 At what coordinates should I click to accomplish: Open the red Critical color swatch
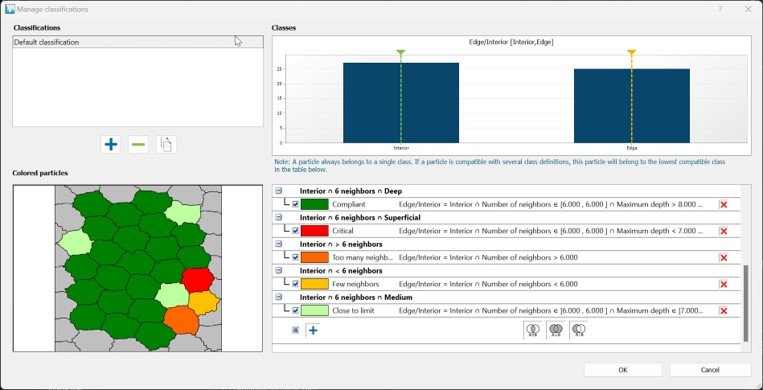(x=314, y=231)
